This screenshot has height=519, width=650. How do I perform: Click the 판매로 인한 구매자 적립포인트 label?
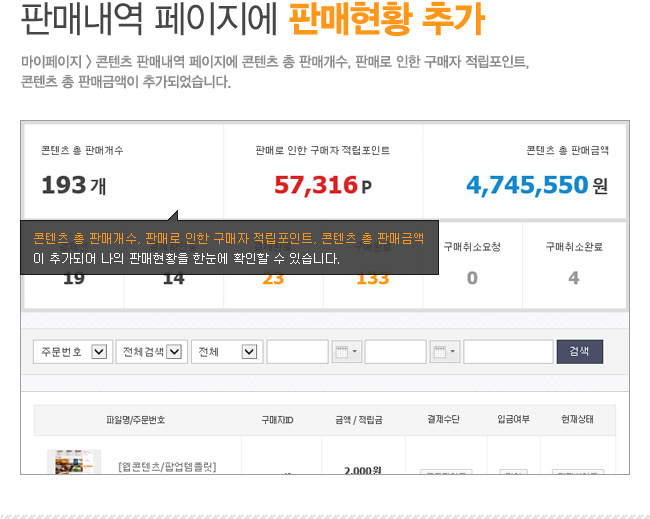tap(323, 150)
